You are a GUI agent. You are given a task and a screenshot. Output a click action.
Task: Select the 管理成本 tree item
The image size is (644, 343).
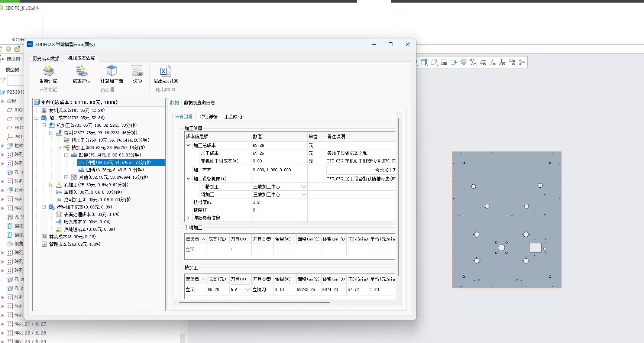pyautogui.click(x=74, y=244)
